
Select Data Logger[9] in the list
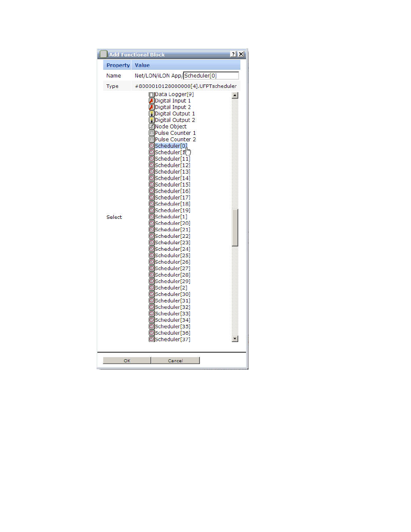point(174,94)
